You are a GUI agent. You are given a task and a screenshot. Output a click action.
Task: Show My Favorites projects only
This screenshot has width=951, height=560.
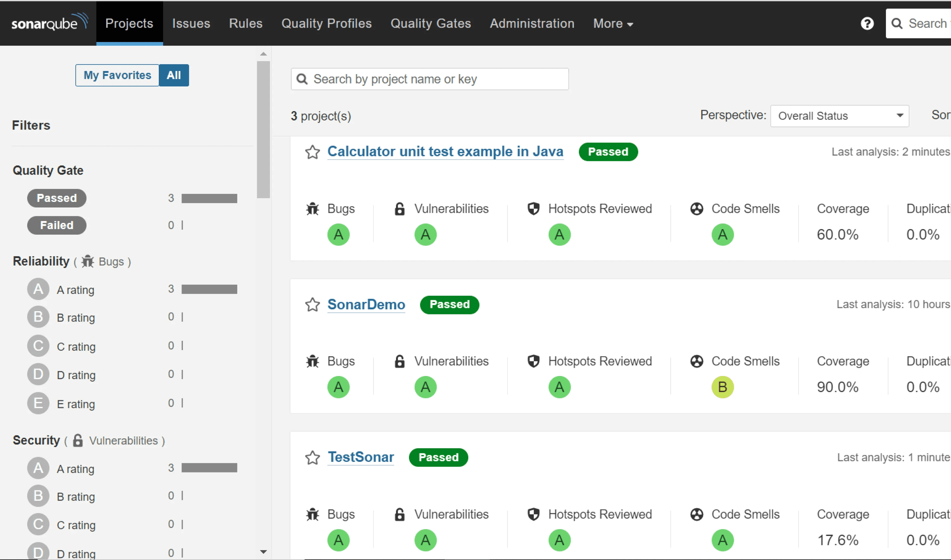click(117, 75)
